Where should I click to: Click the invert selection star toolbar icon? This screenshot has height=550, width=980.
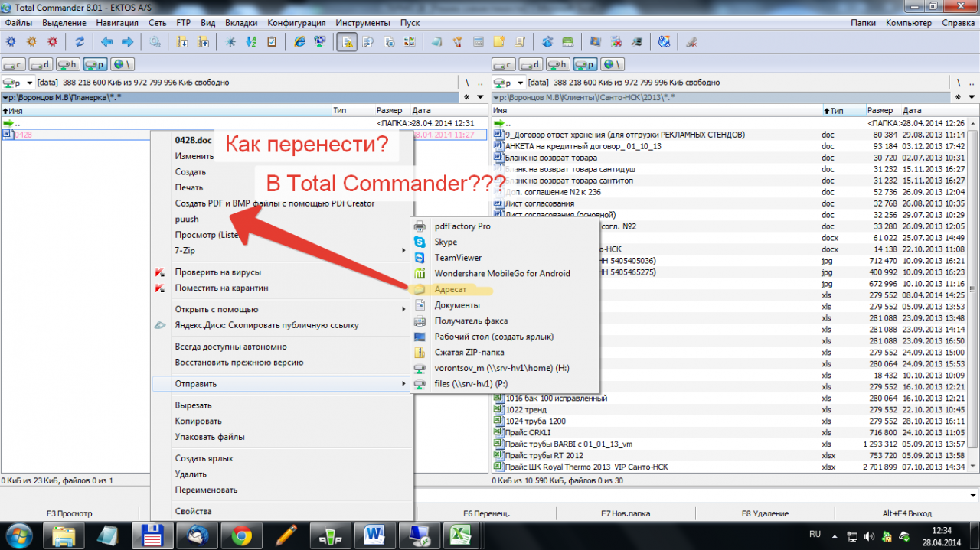tap(231, 42)
